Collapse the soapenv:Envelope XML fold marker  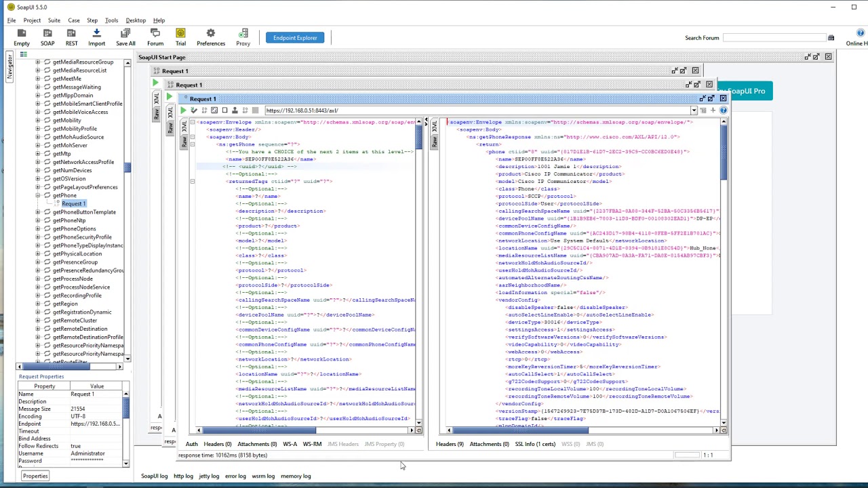(192, 122)
